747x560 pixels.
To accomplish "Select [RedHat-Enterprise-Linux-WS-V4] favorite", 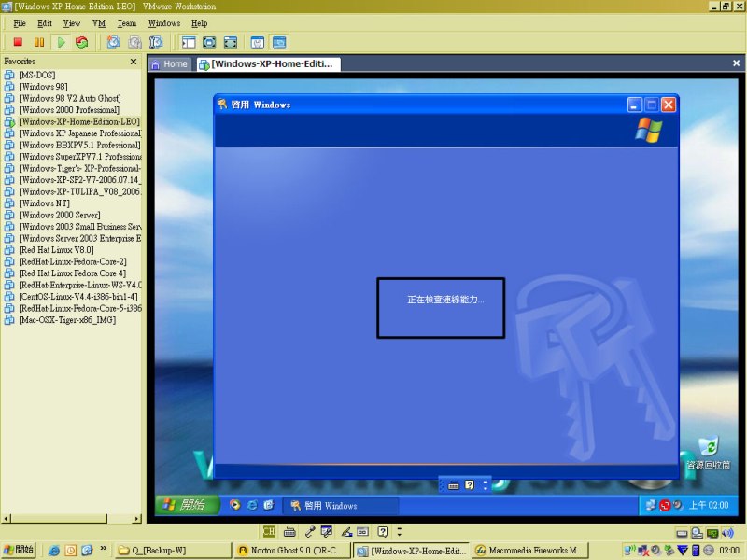I will (80, 286).
